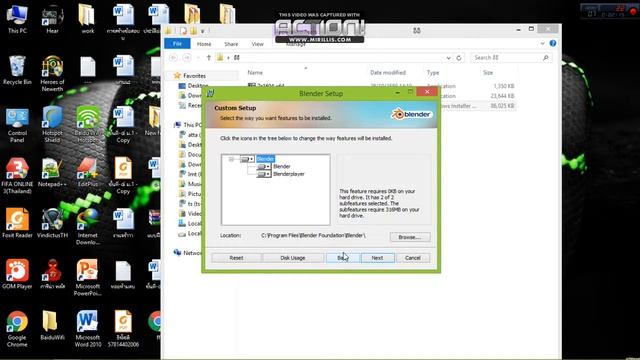Launch the Hotspot Shield shortcut
This screenshot has height=360, width=640.
pos(52,124)
